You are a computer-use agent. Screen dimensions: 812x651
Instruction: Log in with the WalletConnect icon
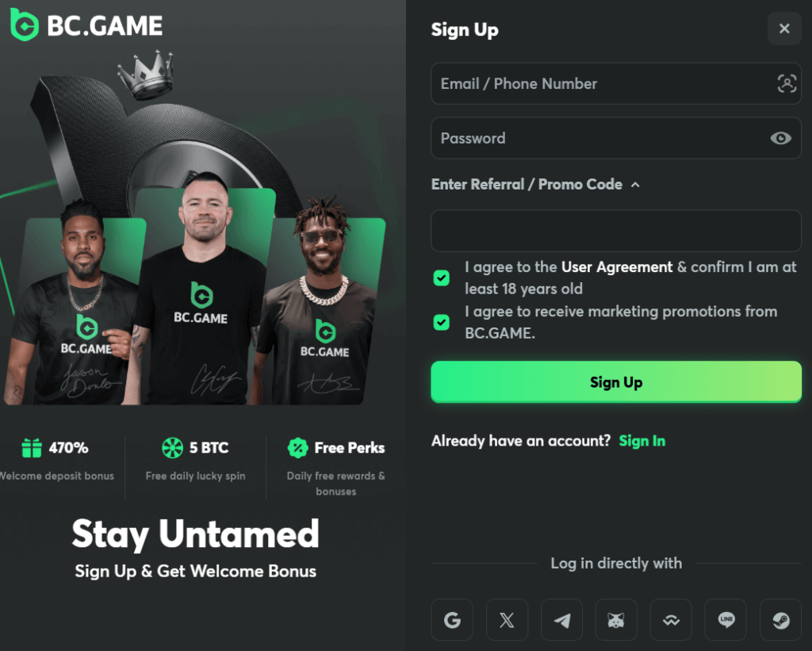tap(671, 620)
